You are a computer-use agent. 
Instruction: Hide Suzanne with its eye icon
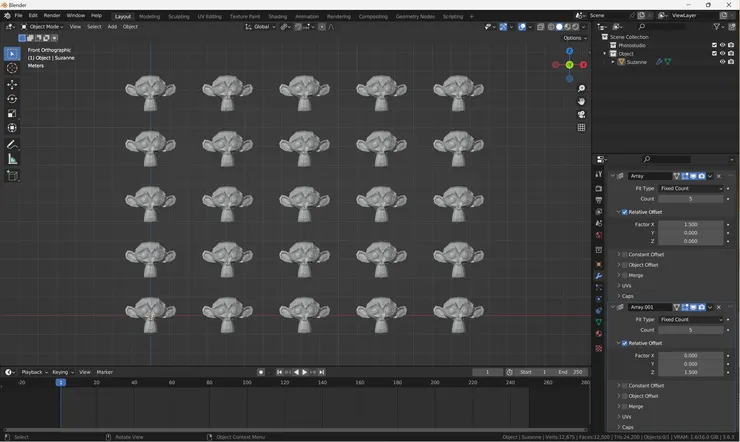point(722,62)
